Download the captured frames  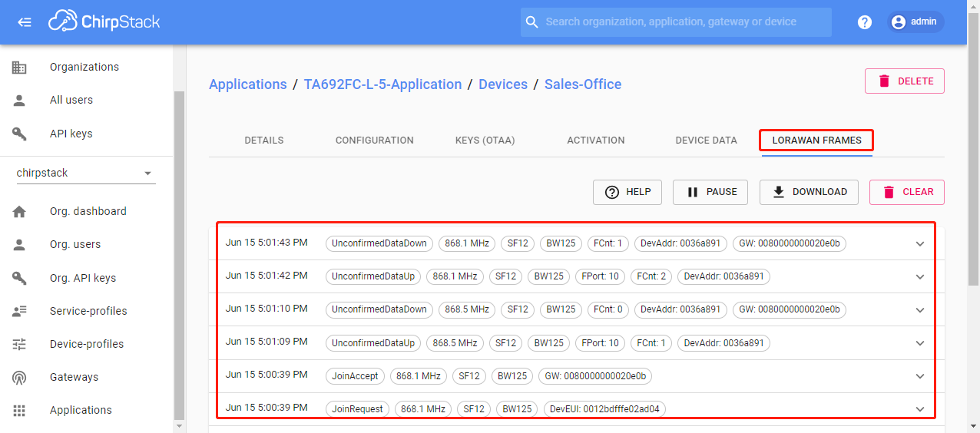point(809,192)
